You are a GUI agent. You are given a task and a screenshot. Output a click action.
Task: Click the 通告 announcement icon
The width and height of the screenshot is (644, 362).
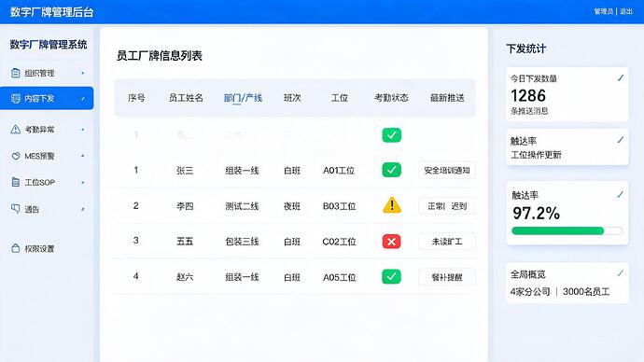(x=15, y=209)
